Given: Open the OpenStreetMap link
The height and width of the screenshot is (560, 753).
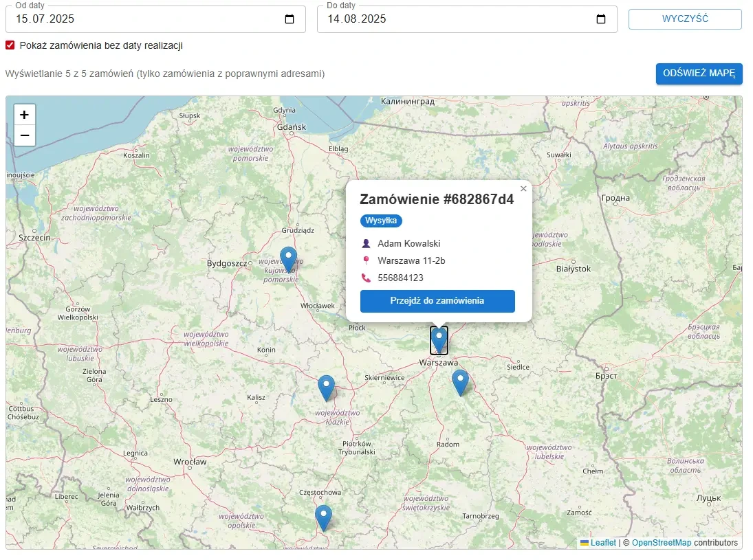Looking at the screenshot, I should 662,543.
